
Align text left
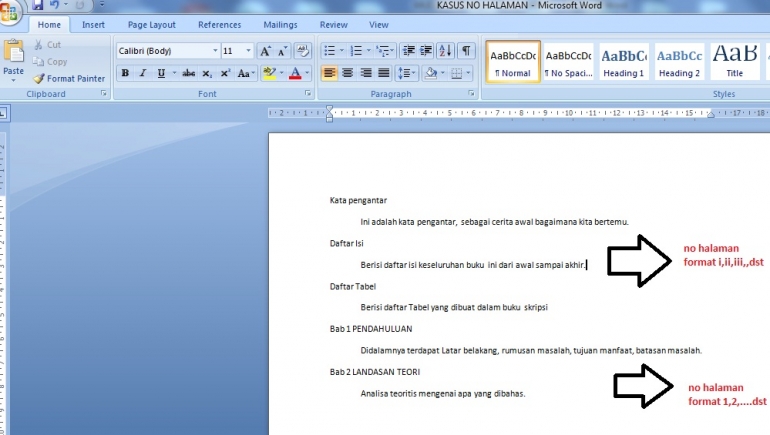pyautogui.click(x=329, y=73)
